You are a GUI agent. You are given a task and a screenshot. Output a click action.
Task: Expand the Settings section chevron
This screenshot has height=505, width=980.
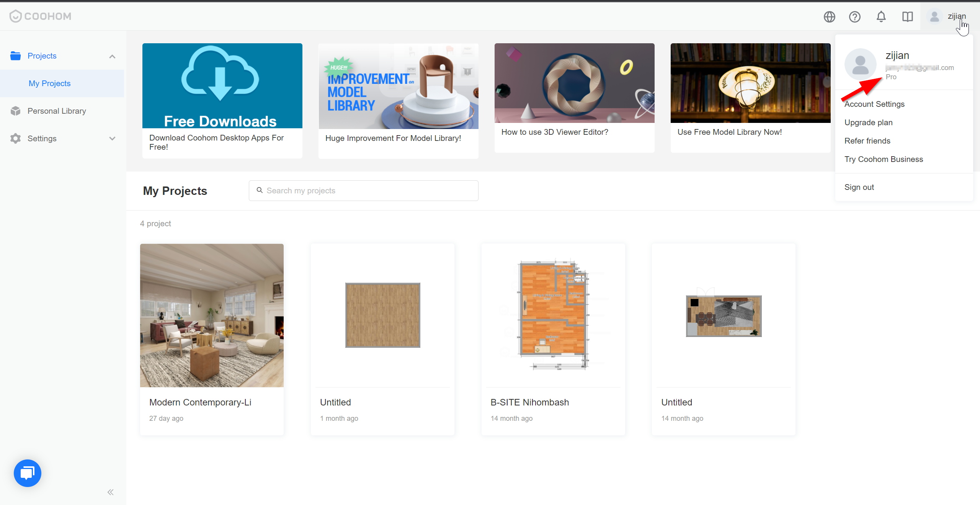pyautogui.click(x=112, y=139)
